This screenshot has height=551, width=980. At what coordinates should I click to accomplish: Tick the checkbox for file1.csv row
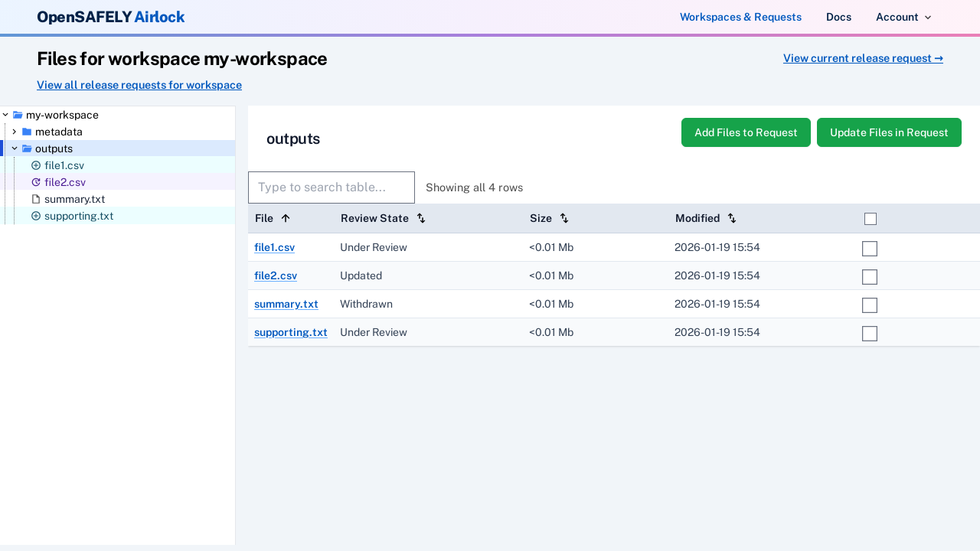click(870, 249)
